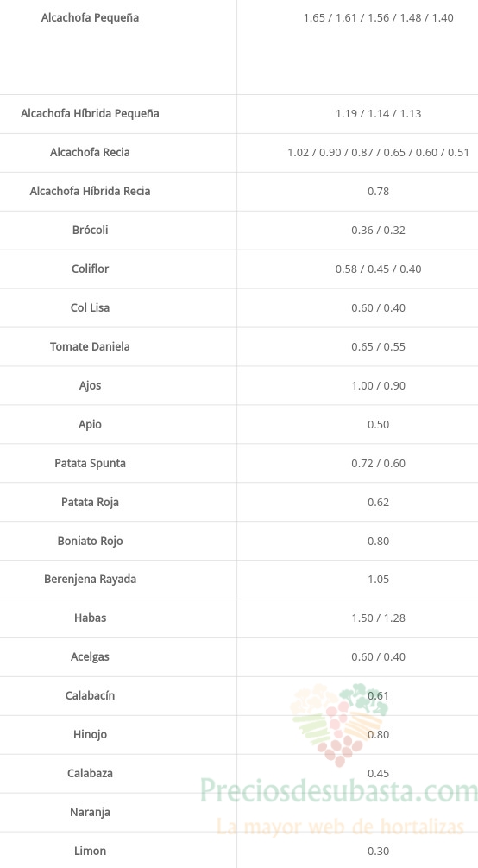The image size is (478, 868).
Task: Select the Acelgas row label
Action: tap(91, 657)
